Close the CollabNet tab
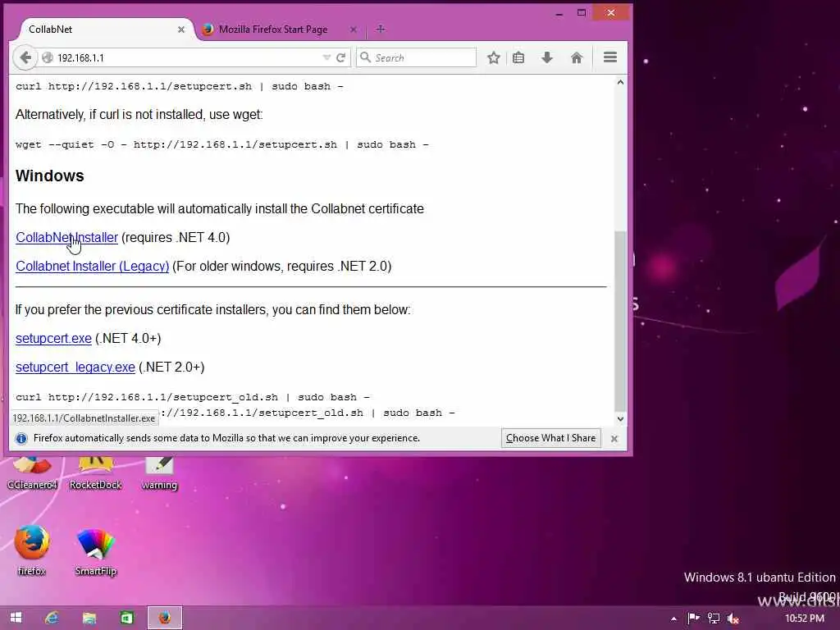 point(181,30)
